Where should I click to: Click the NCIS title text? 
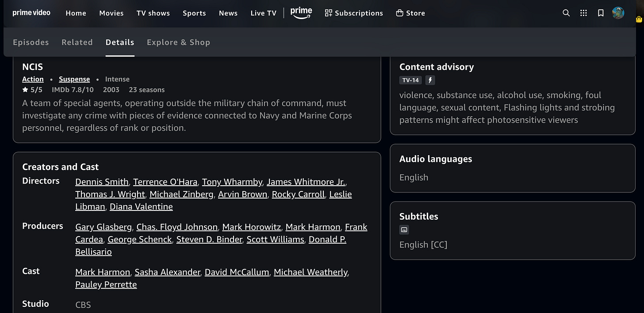(x=33, y=67)
